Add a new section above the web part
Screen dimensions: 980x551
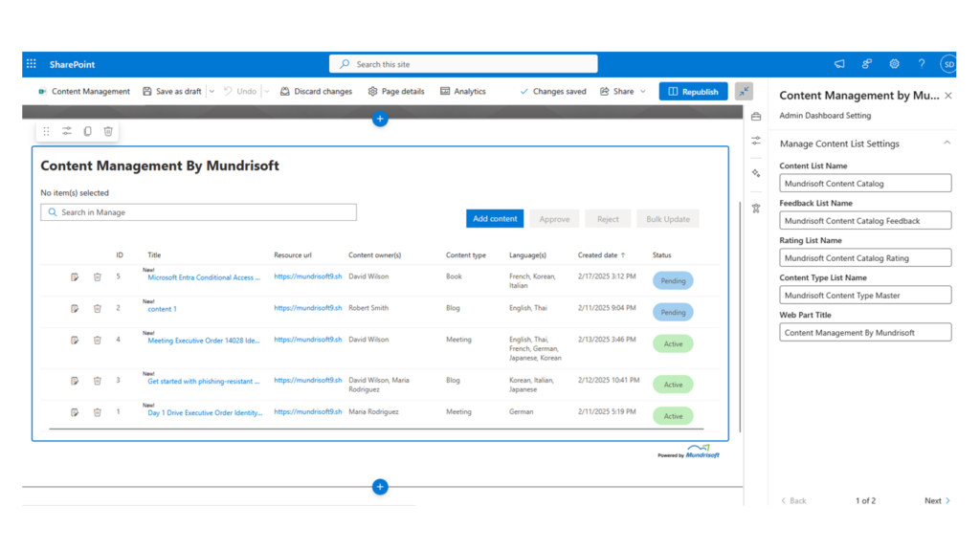pos(380,119)
